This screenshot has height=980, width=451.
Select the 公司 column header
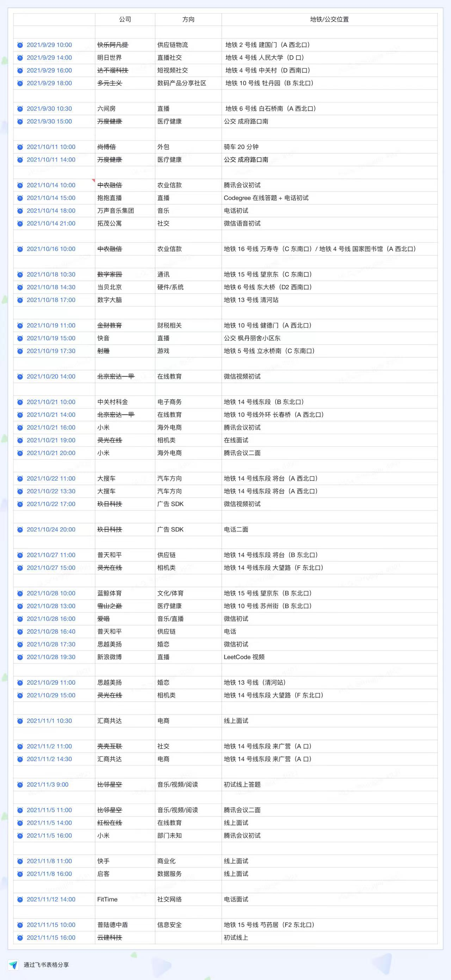125,19
